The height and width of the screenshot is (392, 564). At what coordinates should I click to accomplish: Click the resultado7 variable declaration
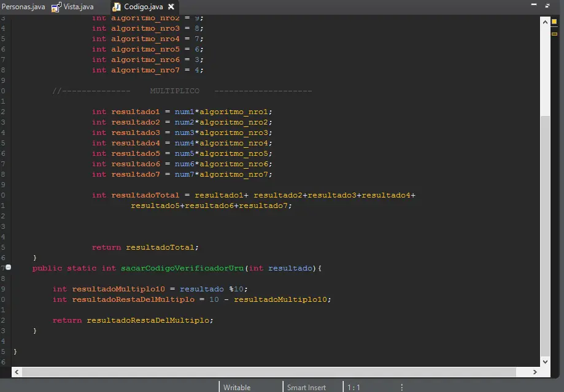point(135,174)
